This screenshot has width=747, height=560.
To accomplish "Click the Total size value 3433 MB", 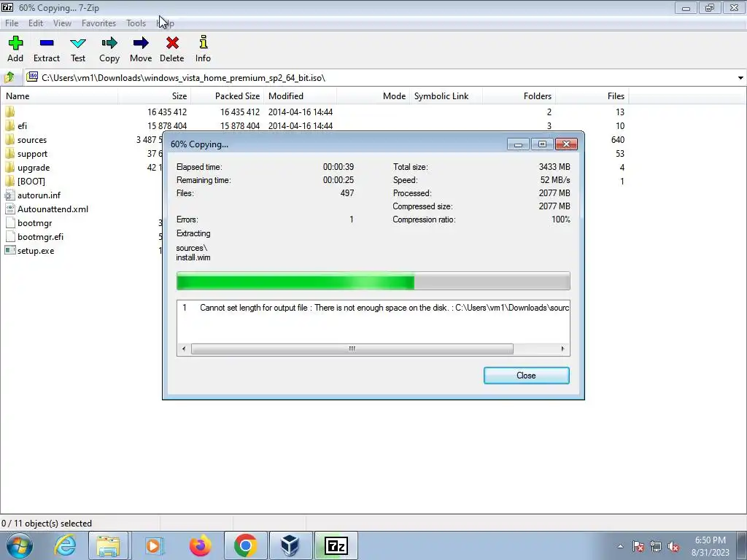I will coord(554,167).
